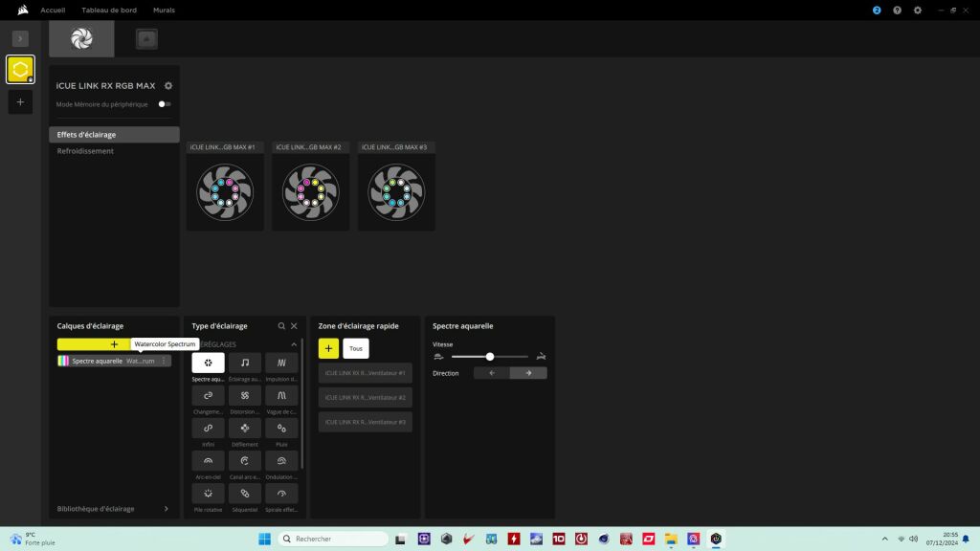Set direction to left arrow
The height and width of the screenshot is (551, 980).
click(x=492, y=373)
